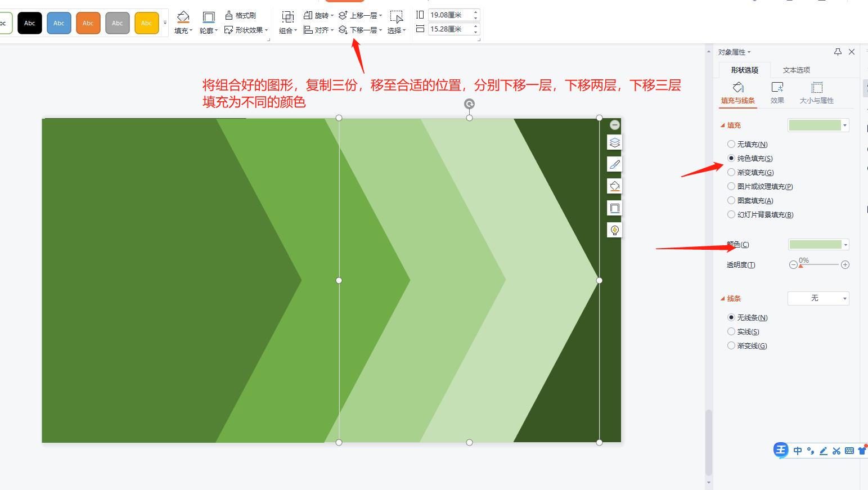Apply the blue Abc shape style
The height and width of the screenshot is (490, 868).
click(59, 23)
